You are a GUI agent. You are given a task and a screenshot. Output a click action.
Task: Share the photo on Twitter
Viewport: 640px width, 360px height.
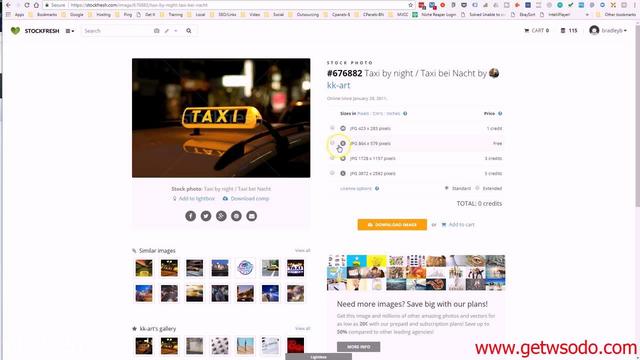(206, 216)
